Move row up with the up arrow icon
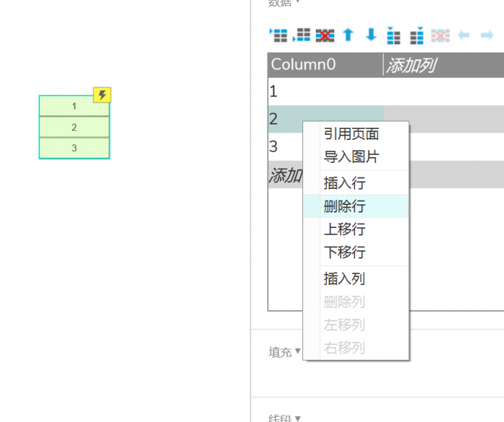The image size is (504, 422). (x=348, y=35)
